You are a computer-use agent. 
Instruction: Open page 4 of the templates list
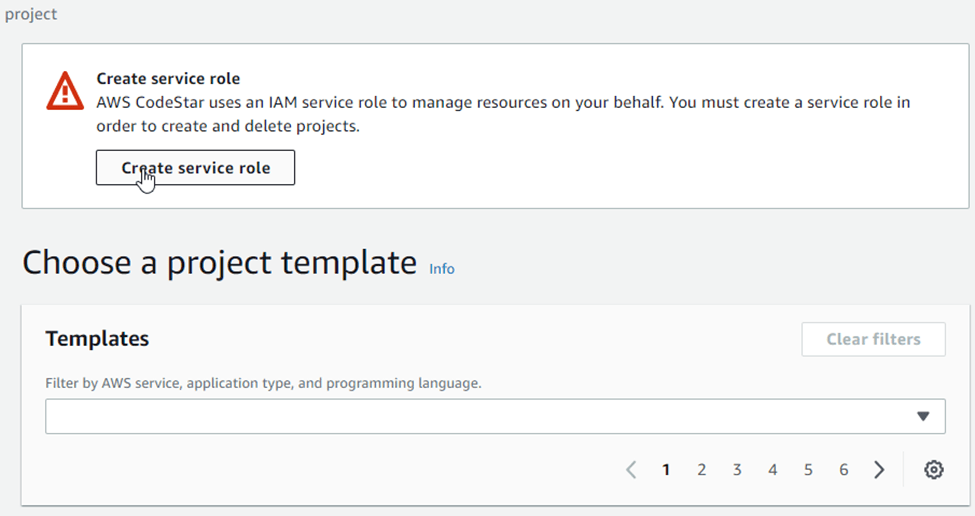(x=773, y=470)
